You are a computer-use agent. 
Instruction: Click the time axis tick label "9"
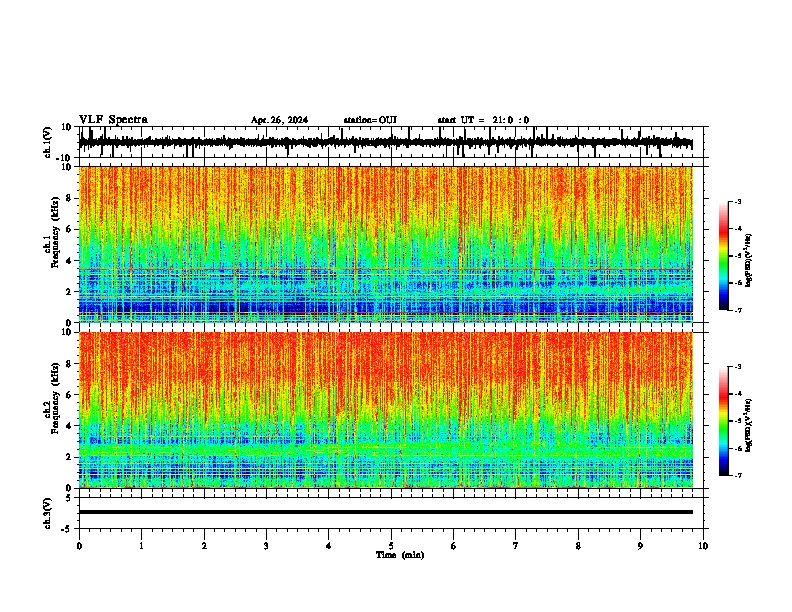coord(640,546)
